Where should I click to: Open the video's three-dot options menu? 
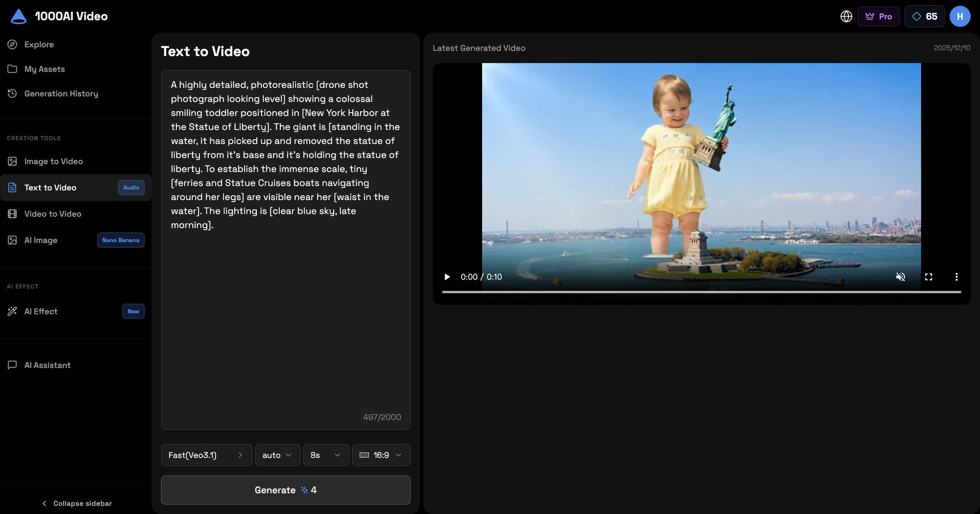956,277
